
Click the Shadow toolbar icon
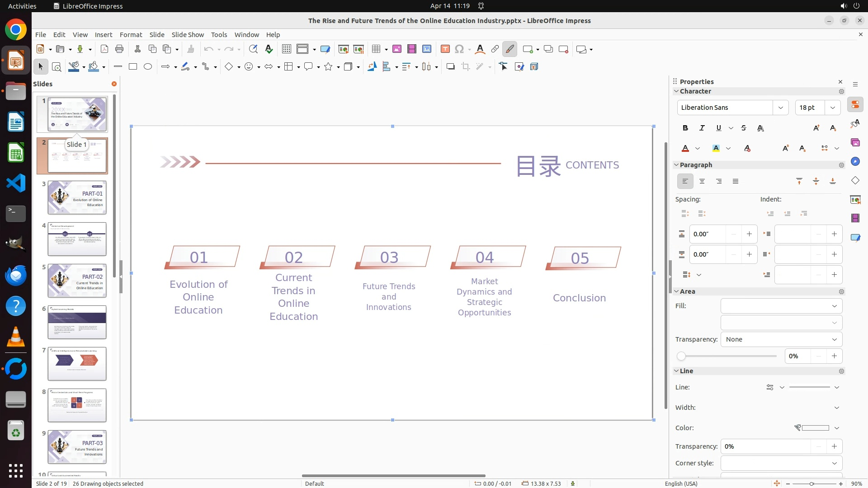[450, 67]
